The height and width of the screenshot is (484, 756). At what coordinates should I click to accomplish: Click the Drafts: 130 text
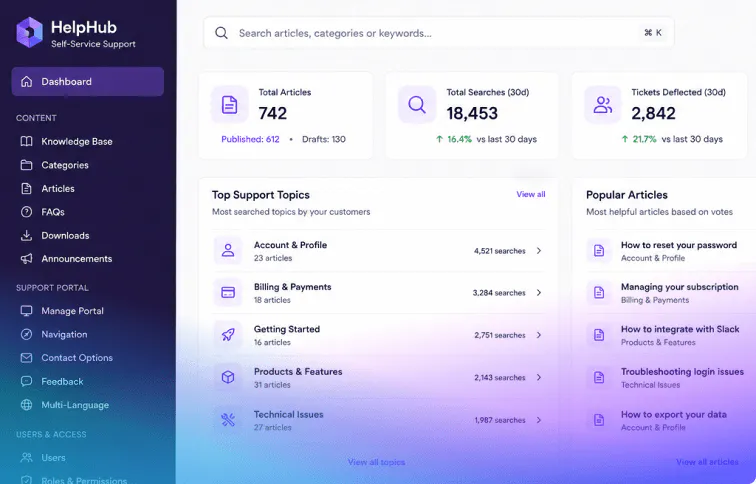(x=324, y=139)
